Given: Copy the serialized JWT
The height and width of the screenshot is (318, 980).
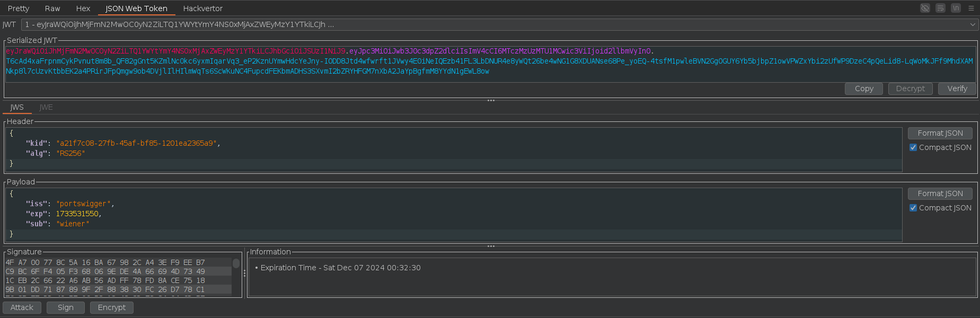Looking at the screenshot, I should [863, 89].
